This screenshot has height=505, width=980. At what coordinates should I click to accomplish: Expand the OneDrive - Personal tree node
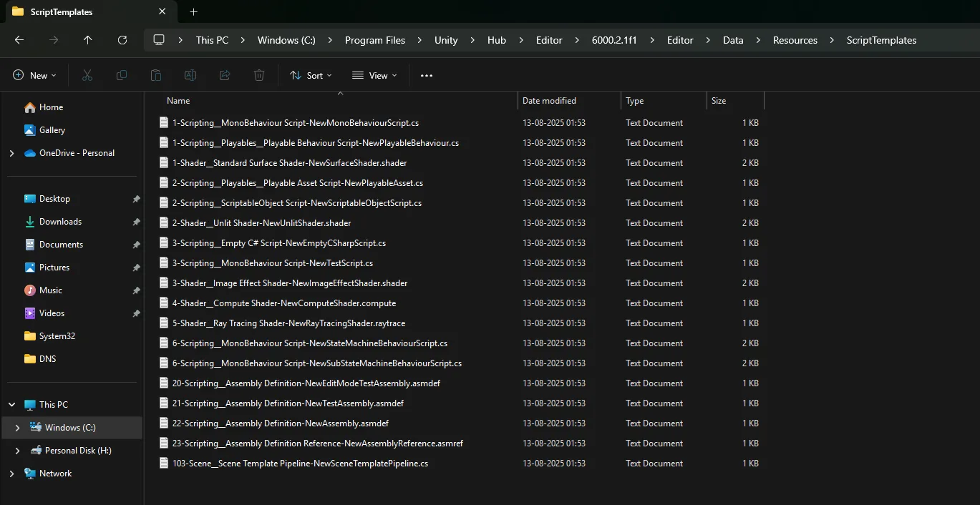11,153
